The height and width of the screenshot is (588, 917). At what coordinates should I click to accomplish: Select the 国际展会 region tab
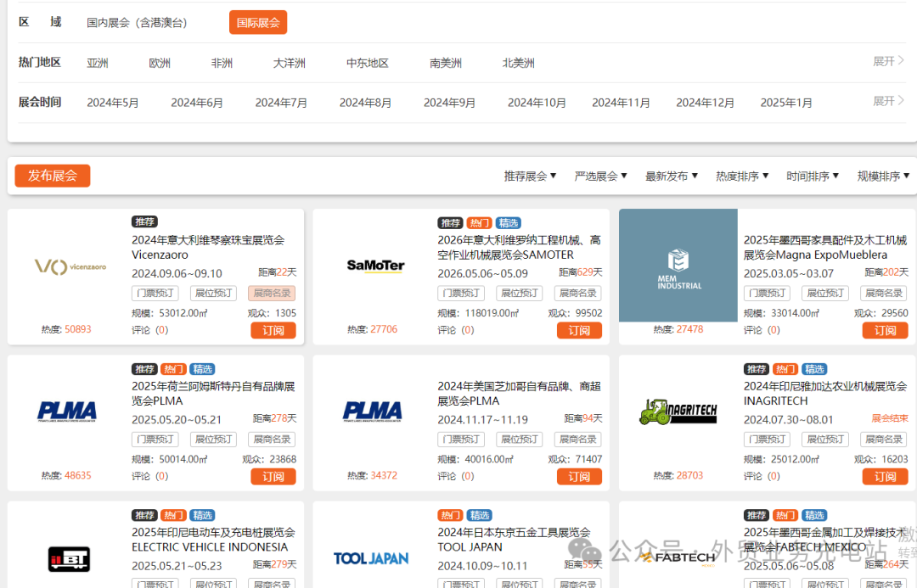(x=258, y=23)
